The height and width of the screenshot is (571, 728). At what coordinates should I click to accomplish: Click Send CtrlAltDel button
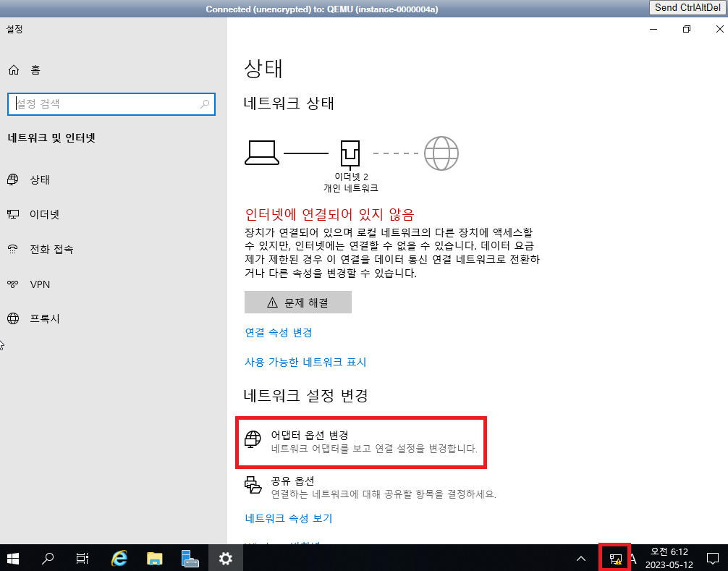tap(687, 7)
